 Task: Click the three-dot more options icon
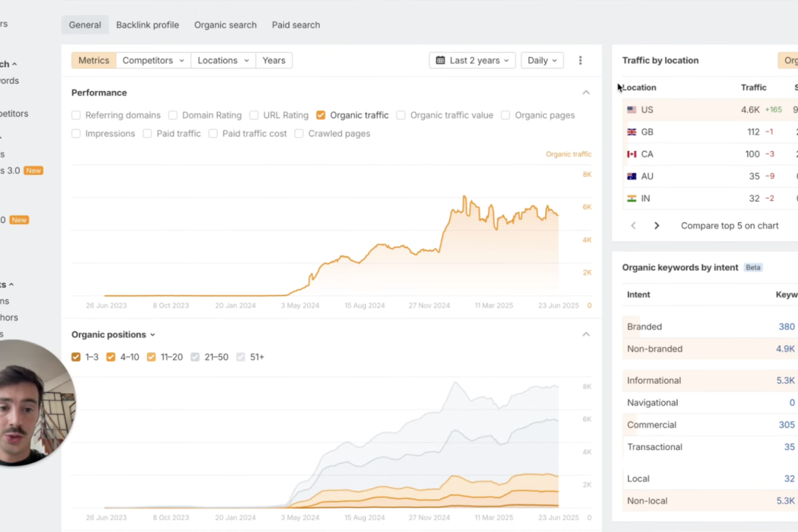[580, 61]
